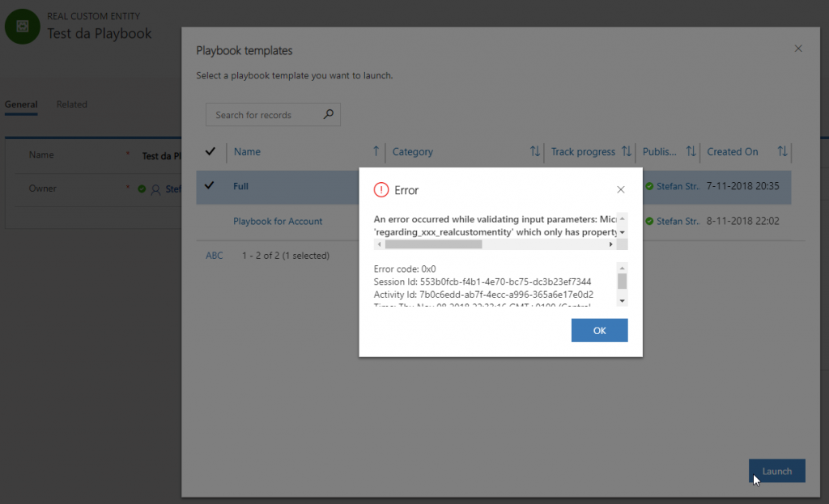Open the ABC alphabet filter

point(215,256)
